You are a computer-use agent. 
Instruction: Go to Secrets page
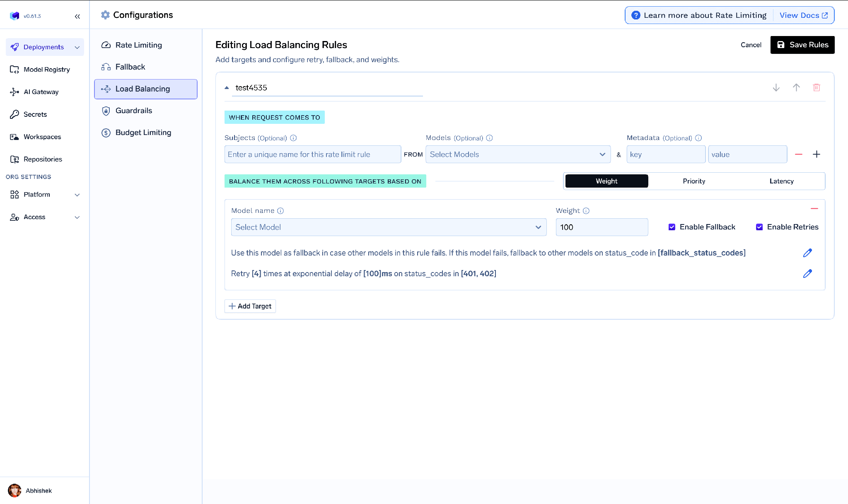click(45, 114)
